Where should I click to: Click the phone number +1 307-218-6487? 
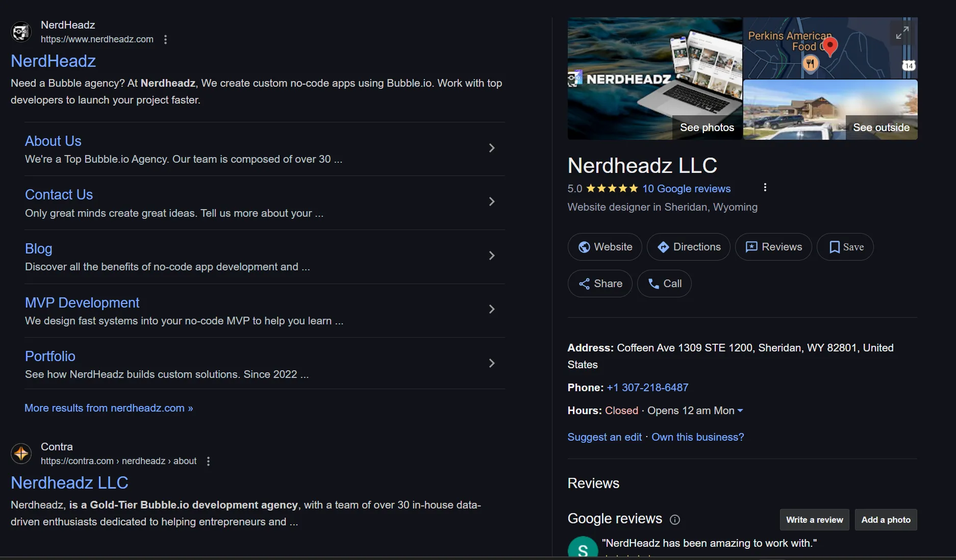click(647, 388)
